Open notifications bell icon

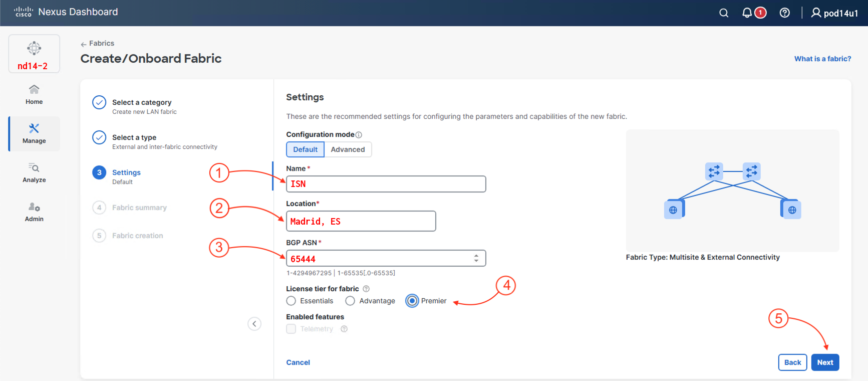pyautogui.click(x=747, y=13)
